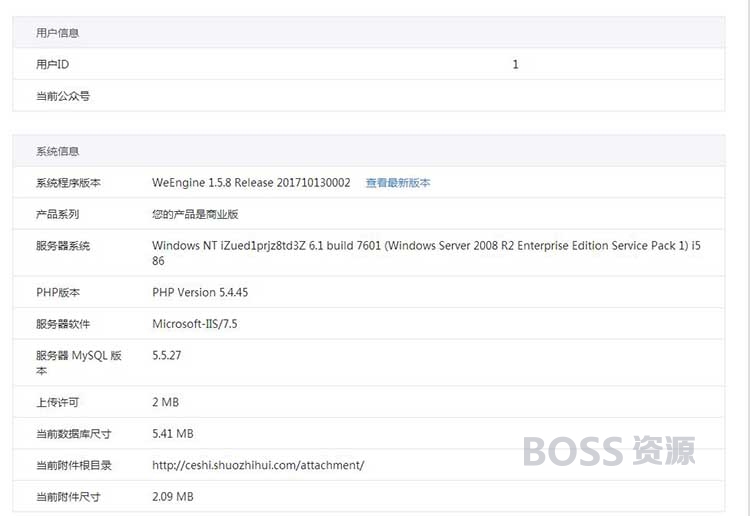The height and width of the screenshot is (516, 750).
Task: Select the 服务器 MySQL 版本 label
Action: 79,362
